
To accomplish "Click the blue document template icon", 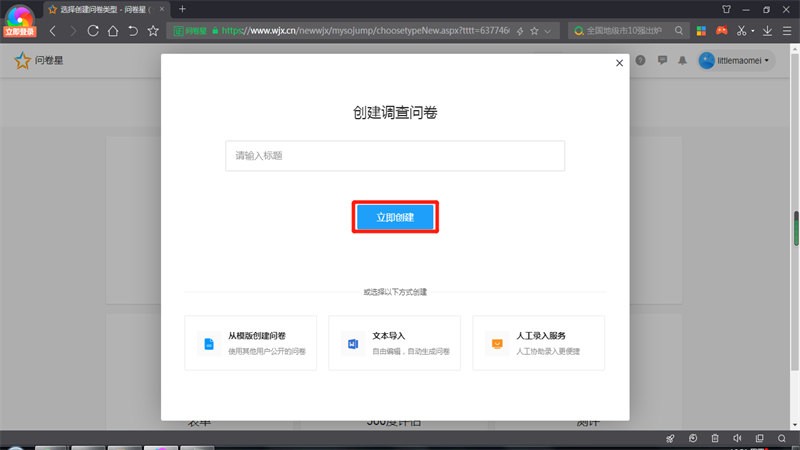I will [x=209, y=344].
